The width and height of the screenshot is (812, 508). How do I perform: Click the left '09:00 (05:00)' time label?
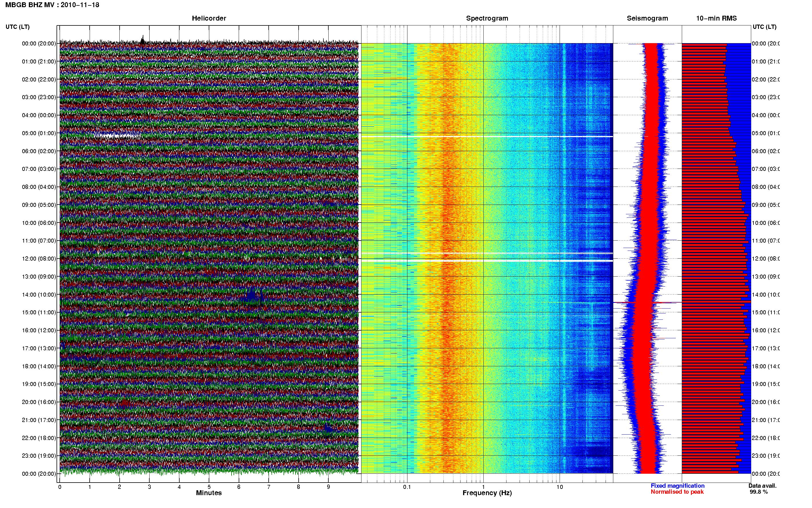click(39, 205)
